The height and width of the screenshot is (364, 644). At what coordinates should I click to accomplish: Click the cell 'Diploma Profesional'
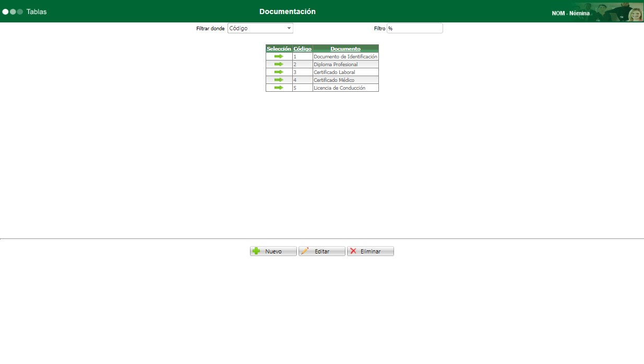(345, 64)
